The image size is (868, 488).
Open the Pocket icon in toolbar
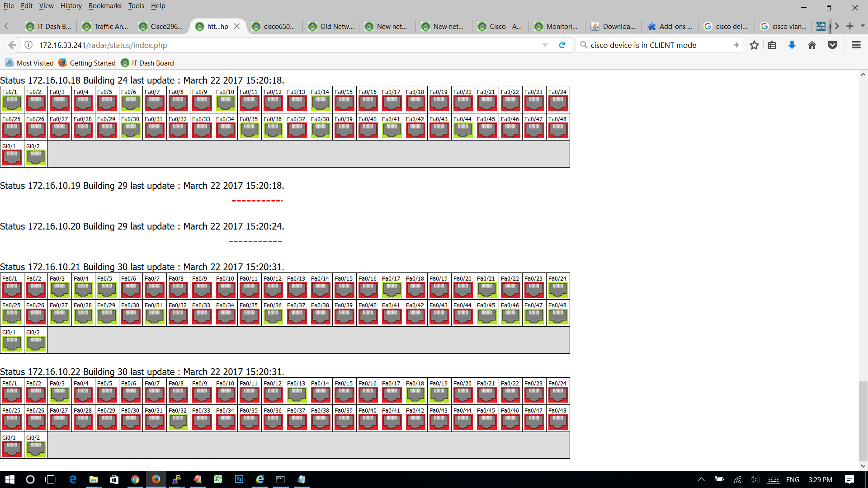coord(832,45)
